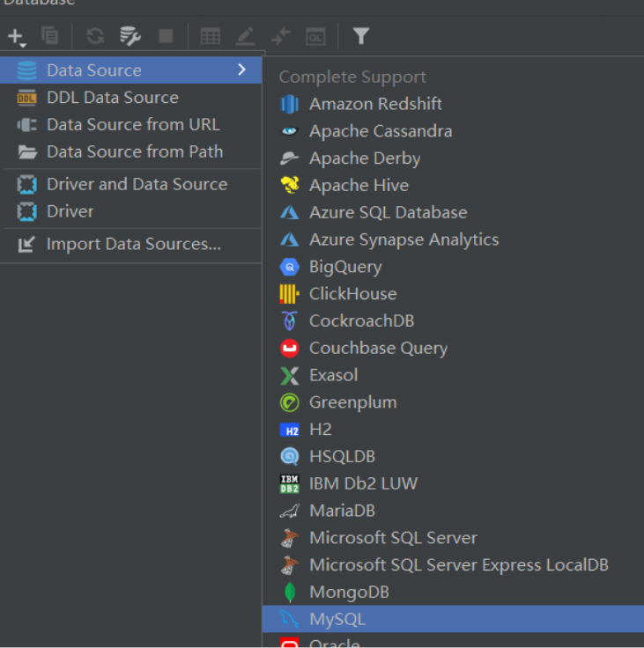Click the CockroachDB icon
Viewport: 644px width, 648px height.
pyautogui.click(x=290, y=321)
